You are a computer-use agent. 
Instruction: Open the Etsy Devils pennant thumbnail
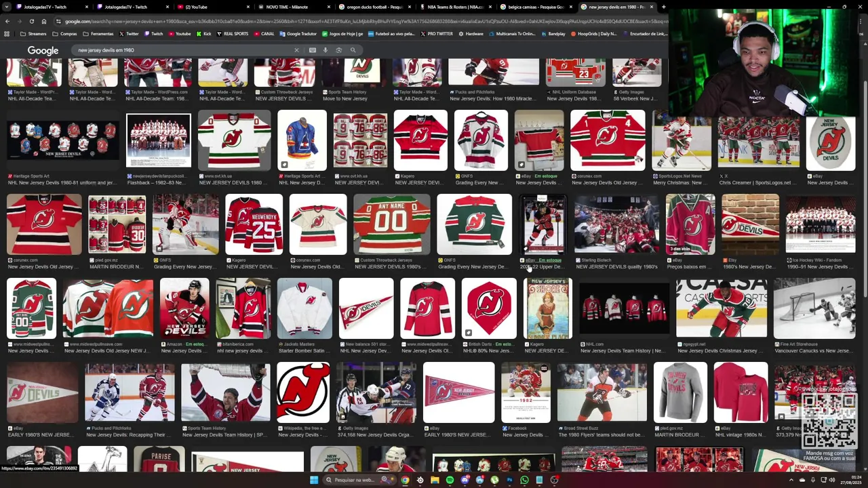(x=751, y=224)
